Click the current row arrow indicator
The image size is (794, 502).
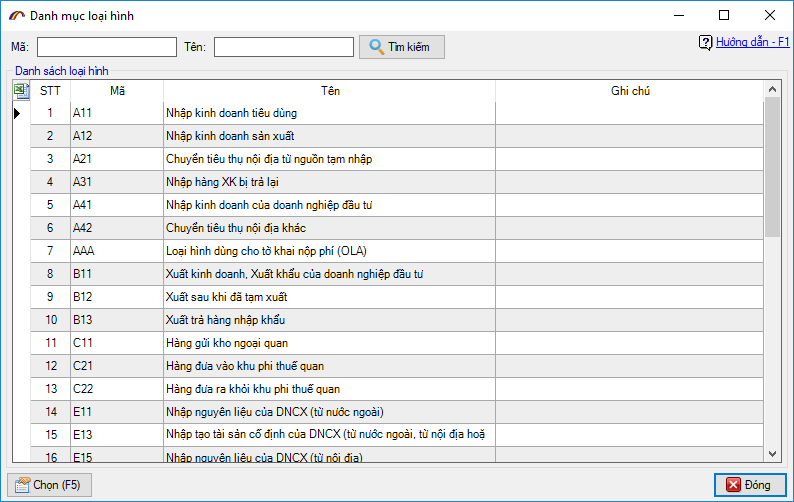(17, 113)
